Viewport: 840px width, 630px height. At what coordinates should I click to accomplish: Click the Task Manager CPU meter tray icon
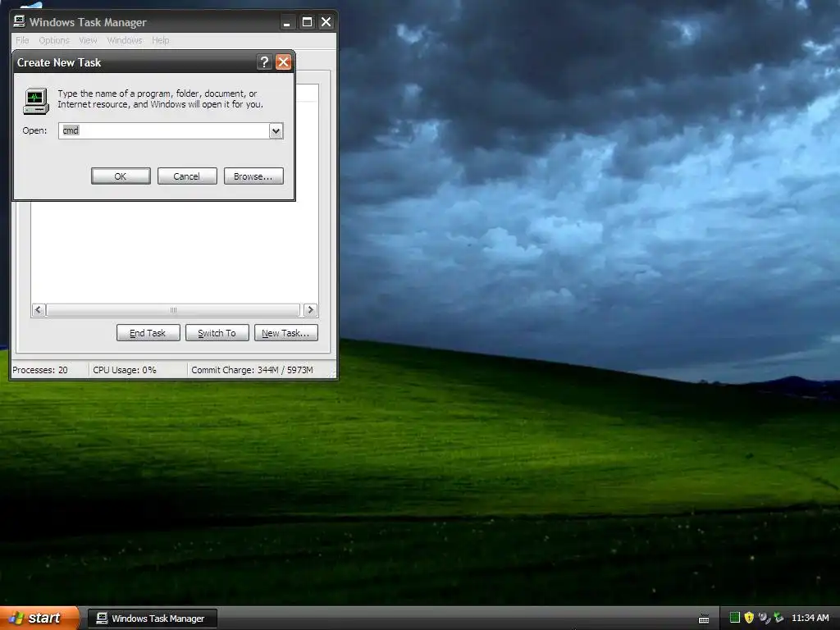734,618
